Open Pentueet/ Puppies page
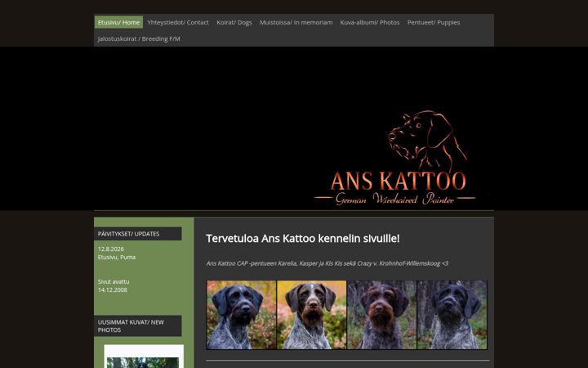This screenshot has height=368, width=588. [434, 22]
